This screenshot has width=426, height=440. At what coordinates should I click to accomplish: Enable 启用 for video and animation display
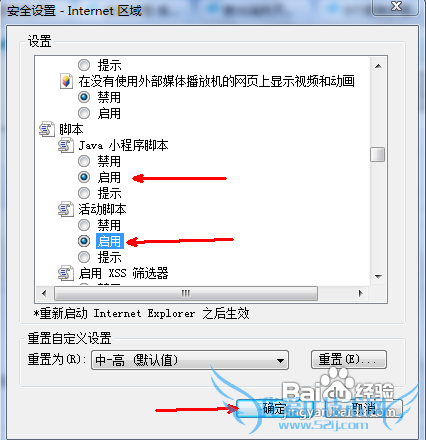(84, 113)
